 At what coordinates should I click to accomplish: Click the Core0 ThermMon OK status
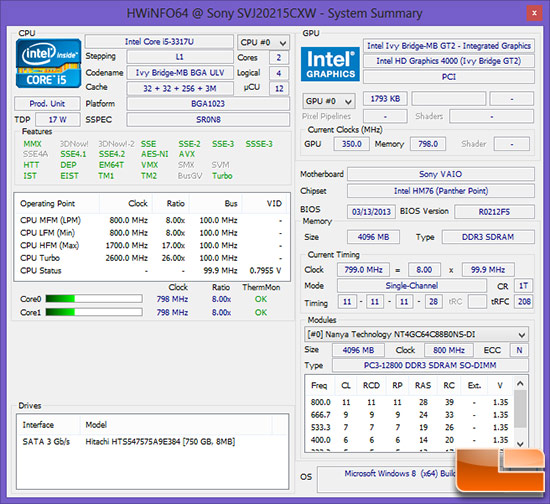click(x=261, y=299)
